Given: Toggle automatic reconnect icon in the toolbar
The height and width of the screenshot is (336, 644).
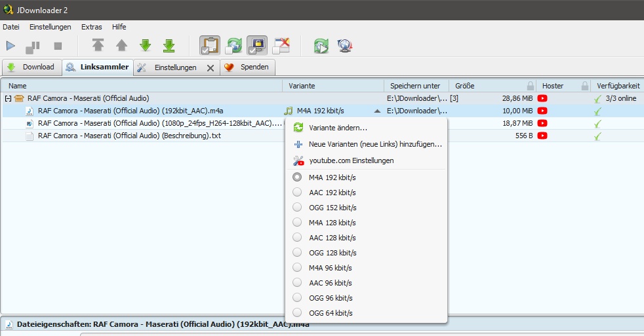Looking at the screenshot, I should point(233,45).
